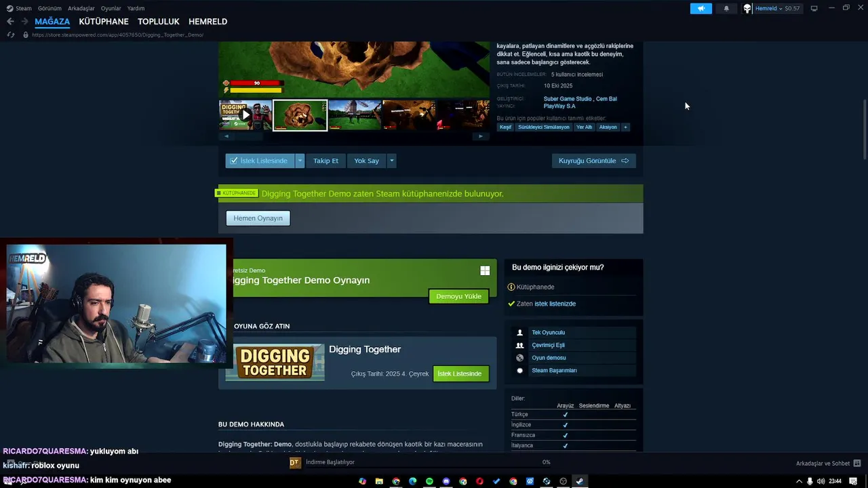The height and width of the screenshot is (488, 868).
Task: Select the dark orange cave screenshot thumbnail
Action: 409,115
